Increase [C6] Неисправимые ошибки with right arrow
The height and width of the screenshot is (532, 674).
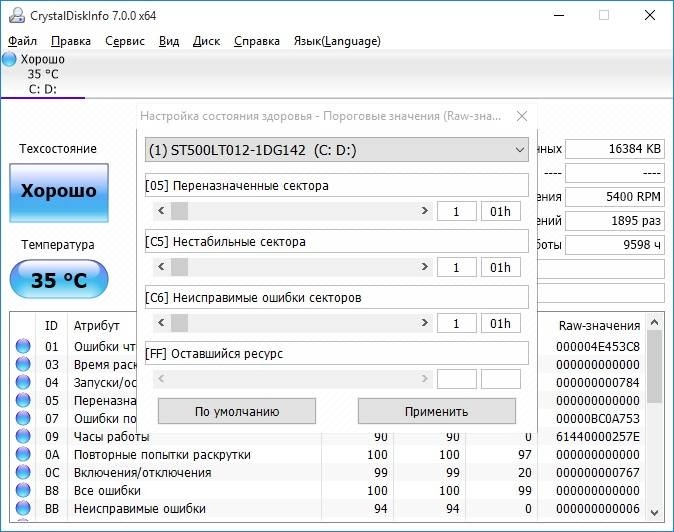click(x=424, y=322)
